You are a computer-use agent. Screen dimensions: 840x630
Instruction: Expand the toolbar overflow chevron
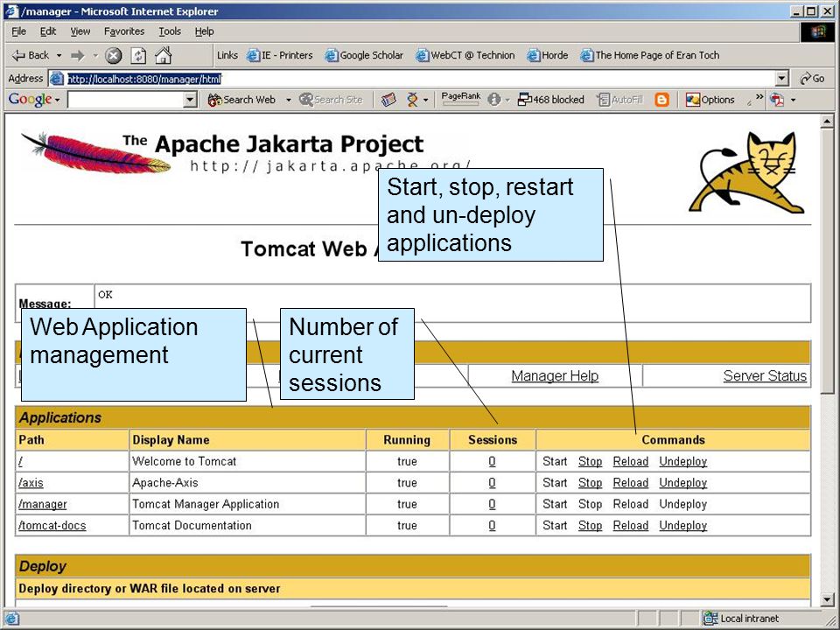[759, 97]
